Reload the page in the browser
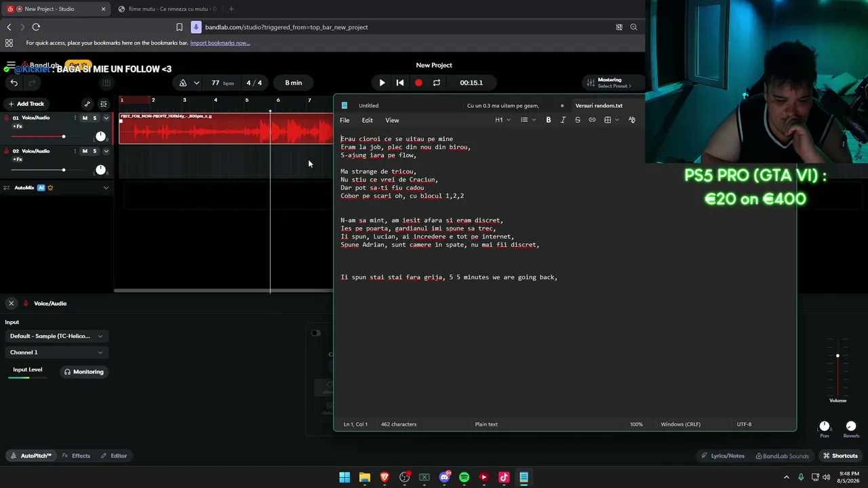This screenshot has height=488, width=868. (x=36, y=27)
